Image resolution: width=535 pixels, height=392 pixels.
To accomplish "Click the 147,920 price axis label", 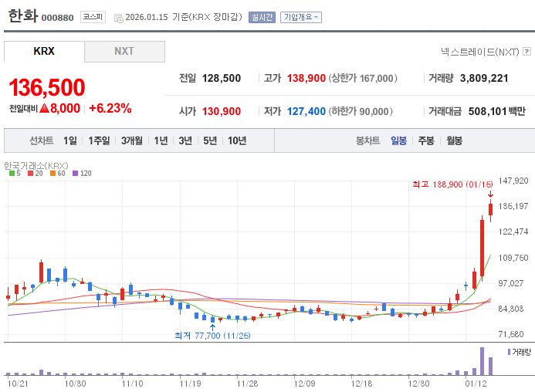I will pos(513,181).
